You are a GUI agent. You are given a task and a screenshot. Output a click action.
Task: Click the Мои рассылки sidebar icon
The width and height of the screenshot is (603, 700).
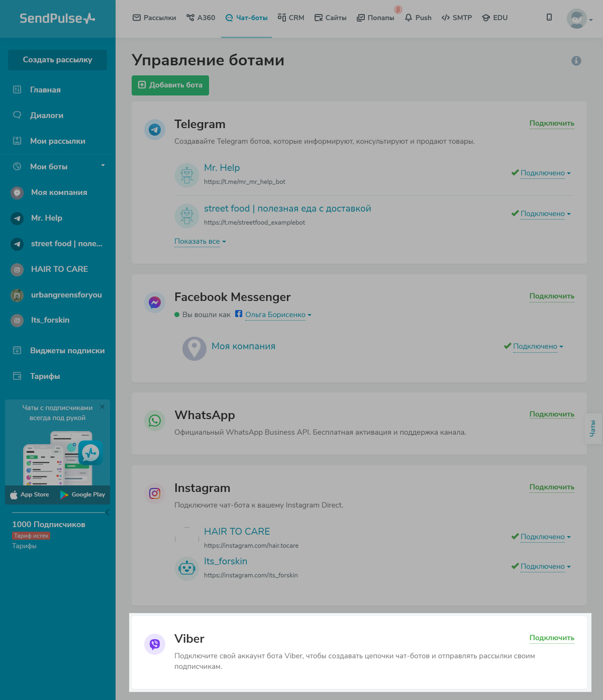(17, 141)
